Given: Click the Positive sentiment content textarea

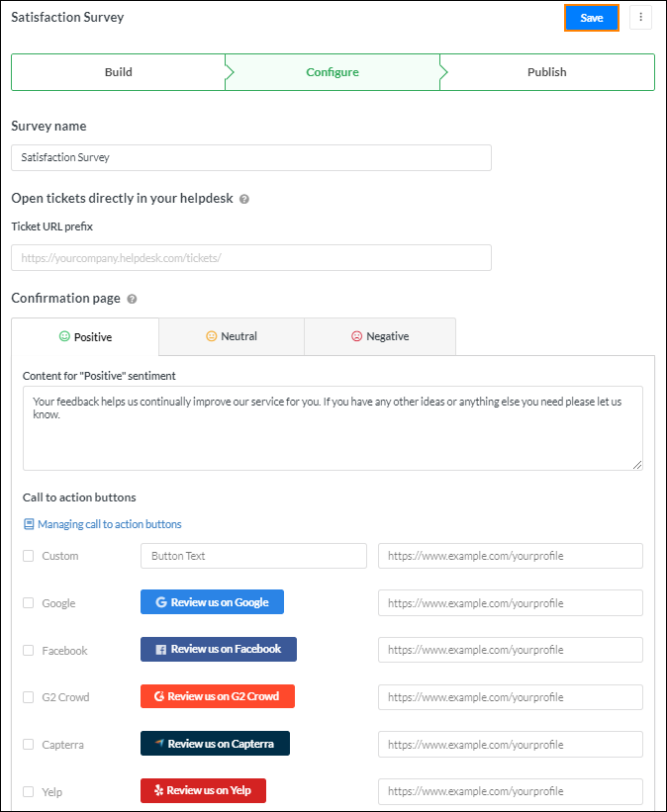Looking at the screenshot, I should [333, 428].
